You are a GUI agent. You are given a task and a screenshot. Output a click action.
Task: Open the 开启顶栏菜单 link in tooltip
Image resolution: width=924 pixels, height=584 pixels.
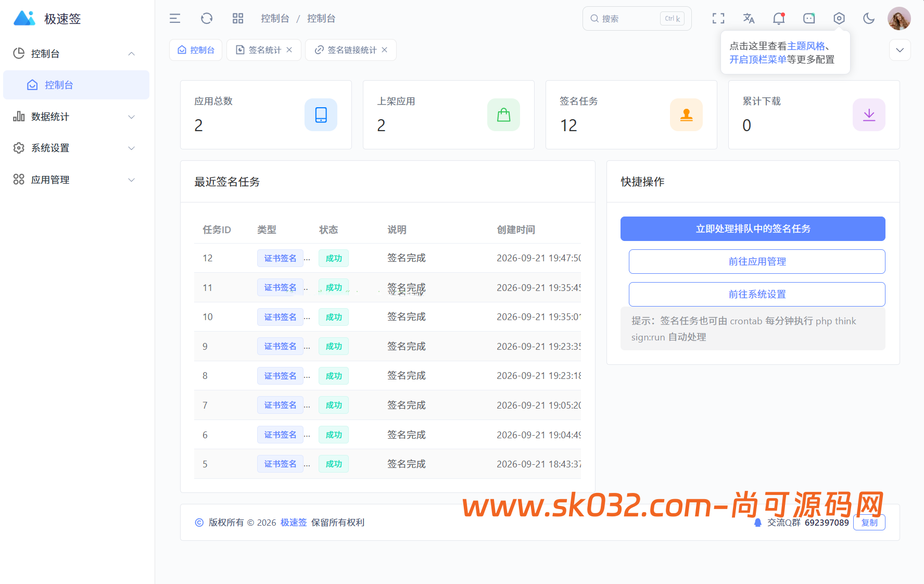coord(758,59)
